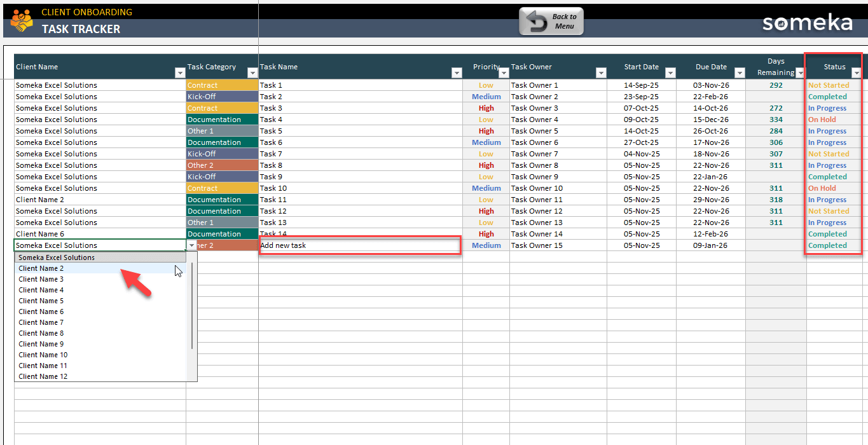Open the Task Owner filter arrow
Image resolution: width=868 pixels, height=445 pixels.
tap(601, 73)
